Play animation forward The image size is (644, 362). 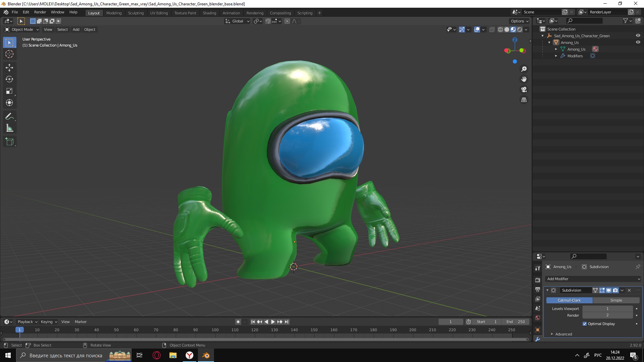point(273,322)
